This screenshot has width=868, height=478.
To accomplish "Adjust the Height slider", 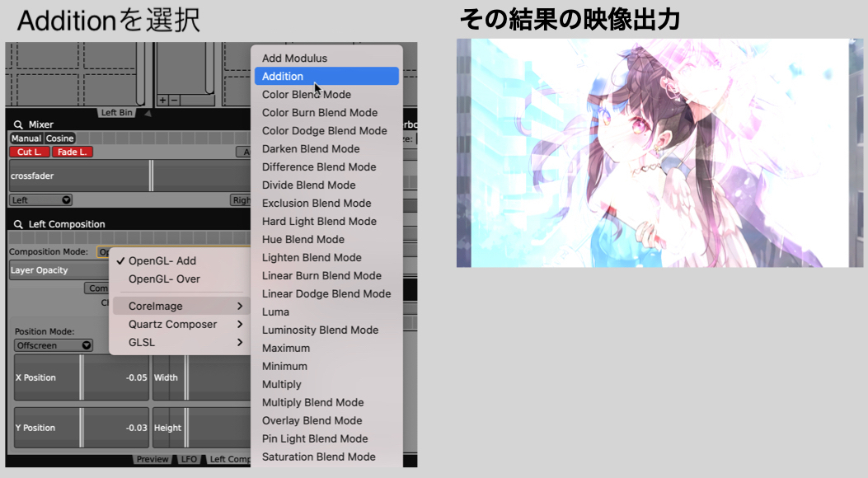I will pyautogui.click(x=201, y=428).
